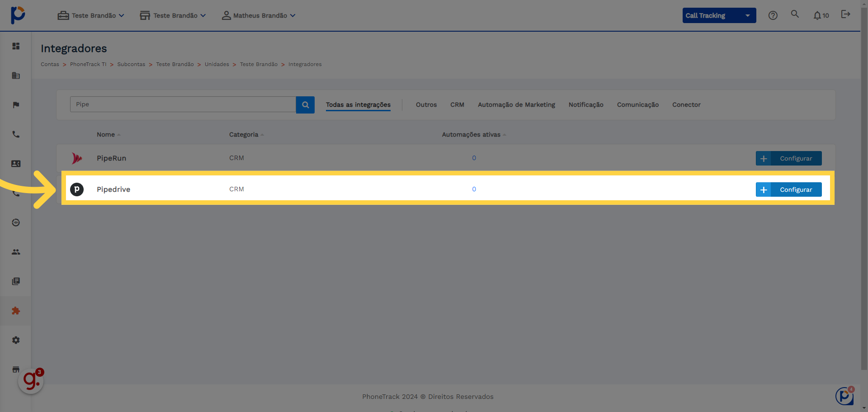868x412 pixels.
Task: Click the 0 automations count for Pipedrive
Action: [x=474, y=189]
